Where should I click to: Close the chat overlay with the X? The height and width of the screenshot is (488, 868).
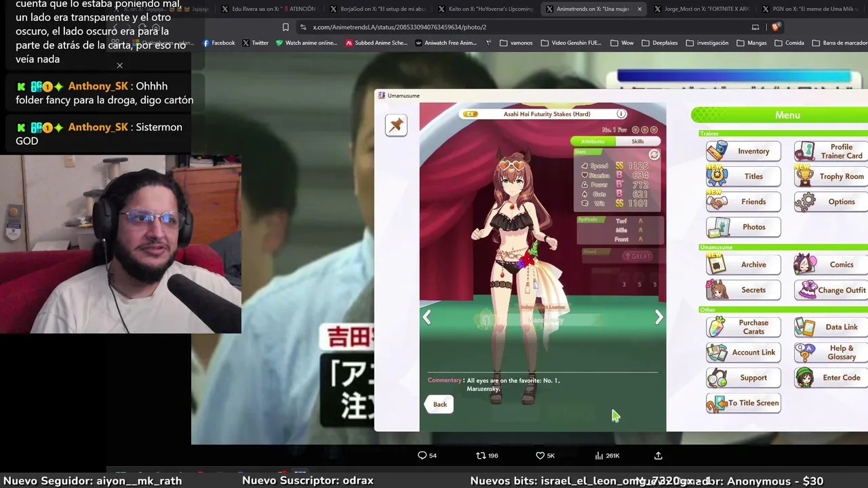pyautogui.click(x=119, y=66)
